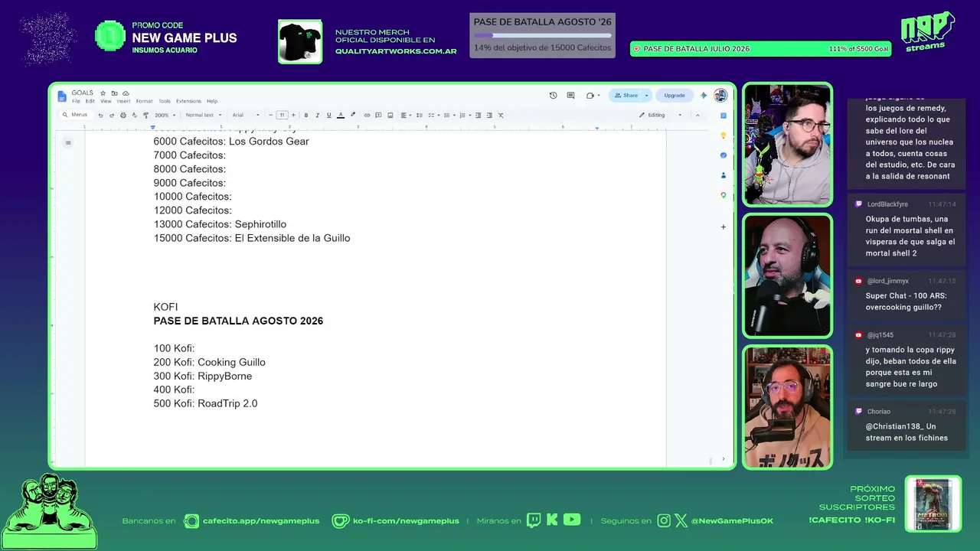Screen dimensions: 980x551
Task: Open the Format menu
Action: point(144,101)
